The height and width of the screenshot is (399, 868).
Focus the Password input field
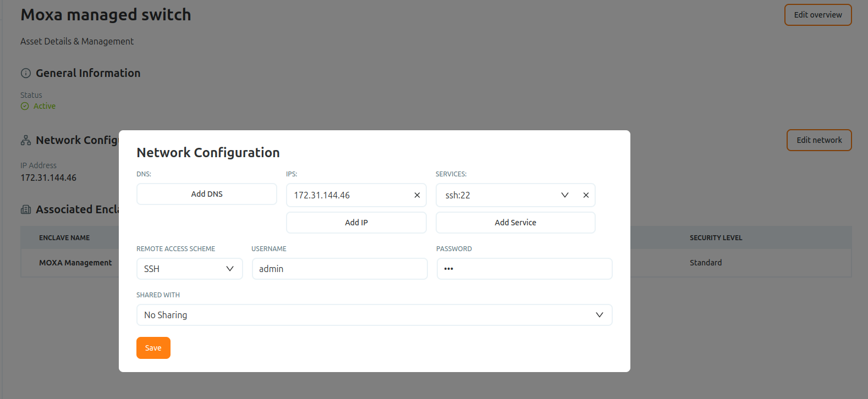click(x=525, y=269)
